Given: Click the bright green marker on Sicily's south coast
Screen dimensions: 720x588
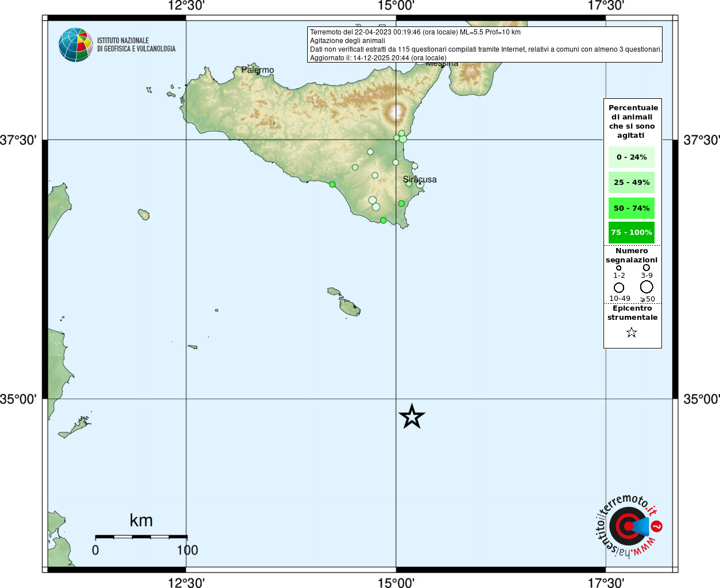Looking at the screenshot, I should [x=332, y=184].
